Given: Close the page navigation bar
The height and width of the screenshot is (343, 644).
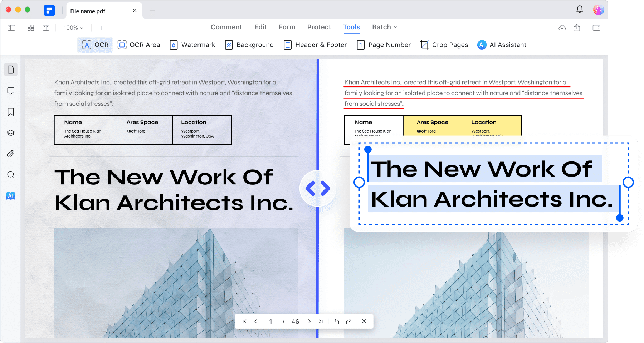Looking at the screenshot, I should coord(364,322).
